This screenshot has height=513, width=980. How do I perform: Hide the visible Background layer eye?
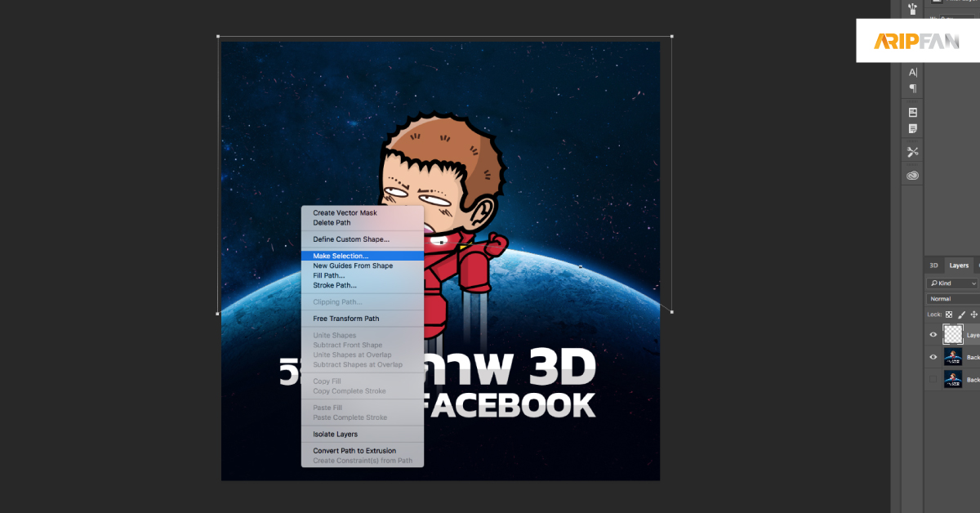933,357
